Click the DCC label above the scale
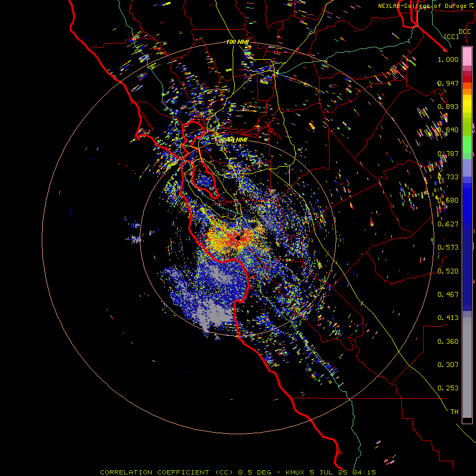Image resolution: width=476 pixels, height=476 pixels. (x=464, y=32)
